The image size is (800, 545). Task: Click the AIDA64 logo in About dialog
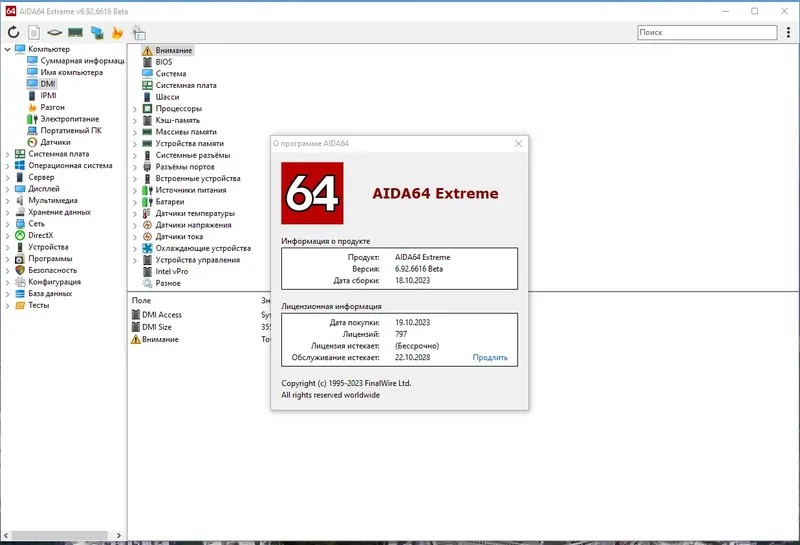[312, 193]
